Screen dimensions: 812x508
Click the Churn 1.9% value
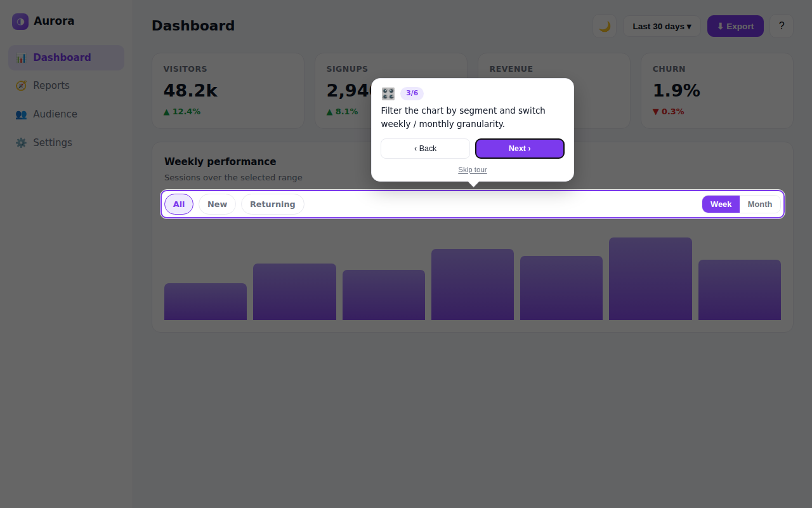[x=676, y=91]
